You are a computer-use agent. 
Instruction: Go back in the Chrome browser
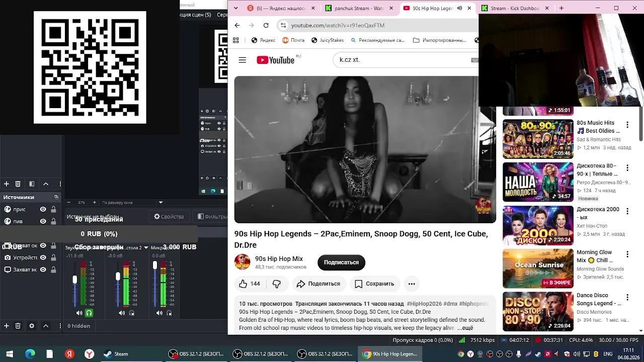click(237, 25)
